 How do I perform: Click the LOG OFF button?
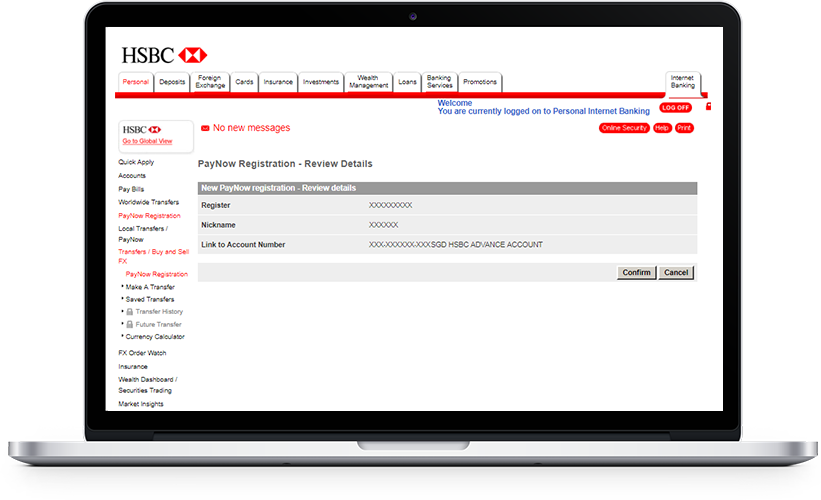pos(675,107)
